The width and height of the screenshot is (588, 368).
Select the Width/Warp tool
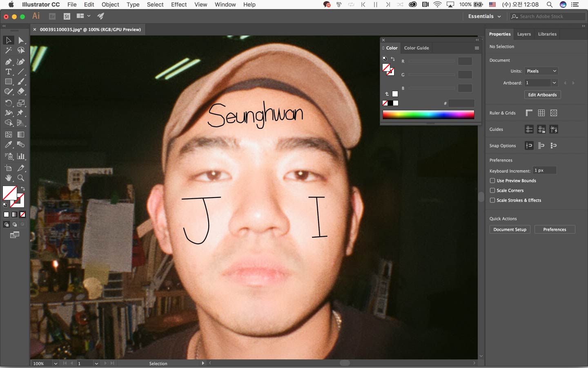click(x=8, y=113)
